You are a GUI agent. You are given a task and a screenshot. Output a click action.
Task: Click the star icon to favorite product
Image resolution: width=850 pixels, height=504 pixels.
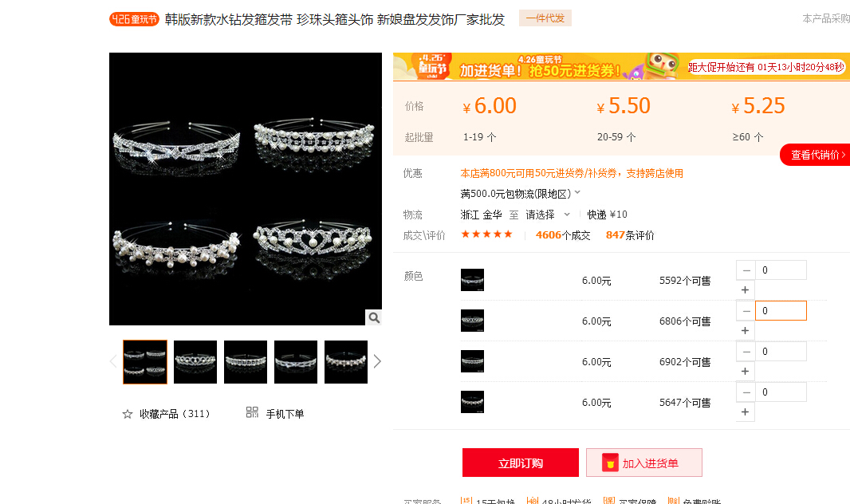128,414
